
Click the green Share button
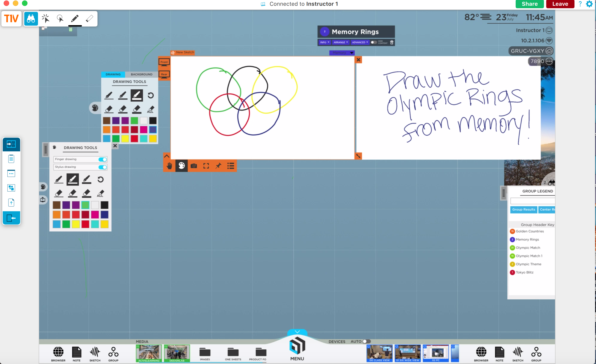click(529, 4)
